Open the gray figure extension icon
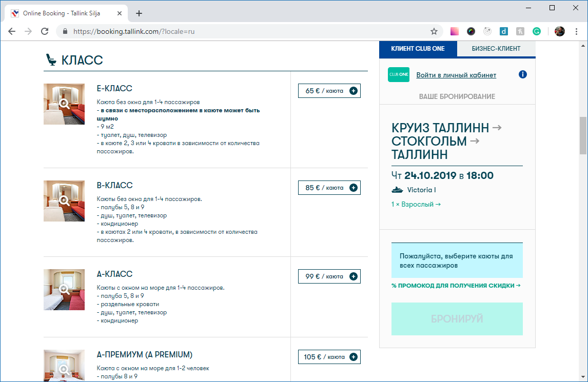 pyautogui.click(x=520, y=31)
